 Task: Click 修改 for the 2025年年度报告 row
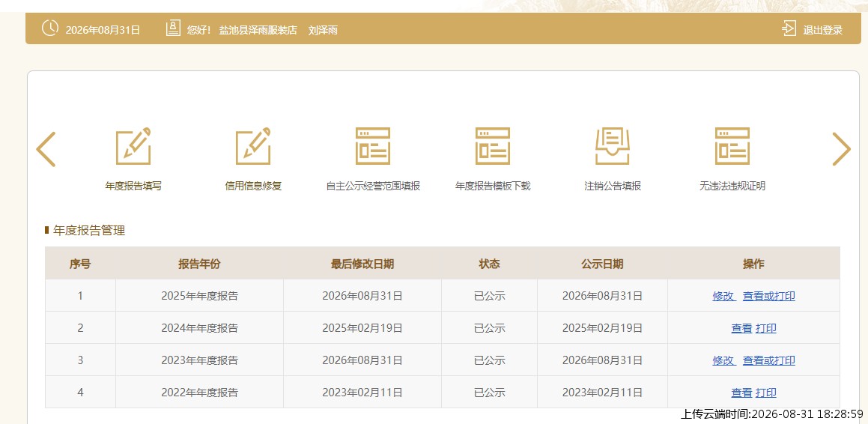tap(723, 296)
